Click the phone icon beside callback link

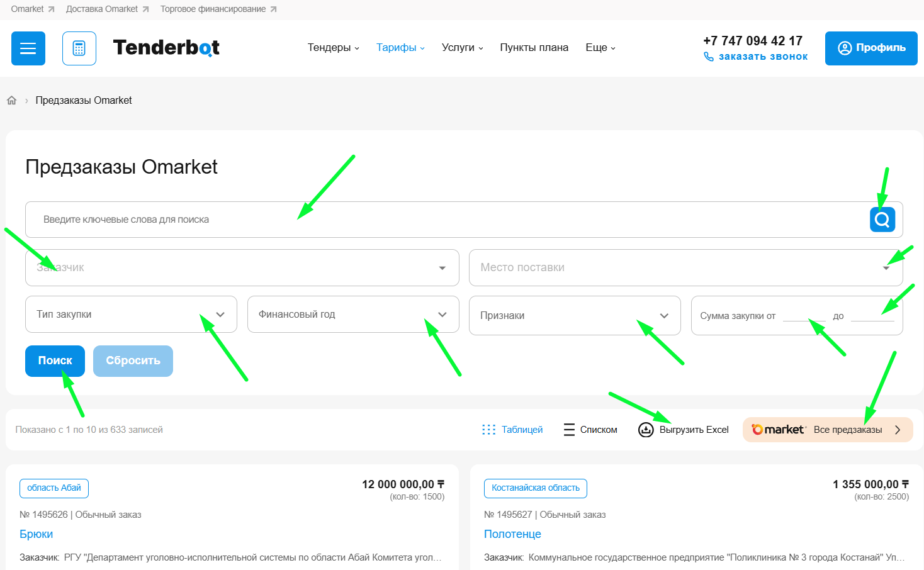click(709, 57)
